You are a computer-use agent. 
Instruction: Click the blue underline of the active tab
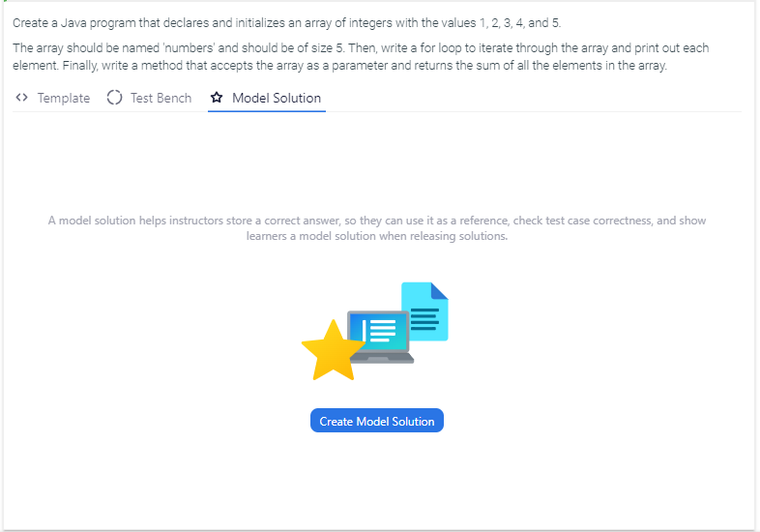(266, 111)
